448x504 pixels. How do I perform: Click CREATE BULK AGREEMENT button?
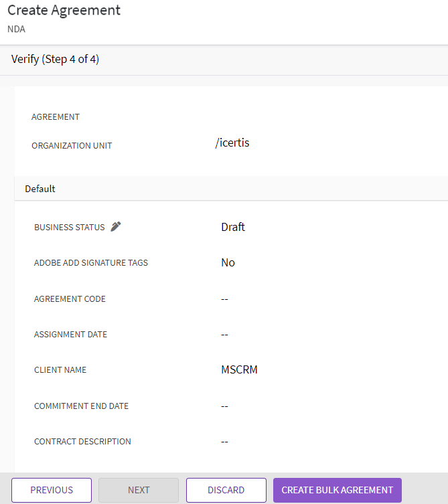[337, 490]
